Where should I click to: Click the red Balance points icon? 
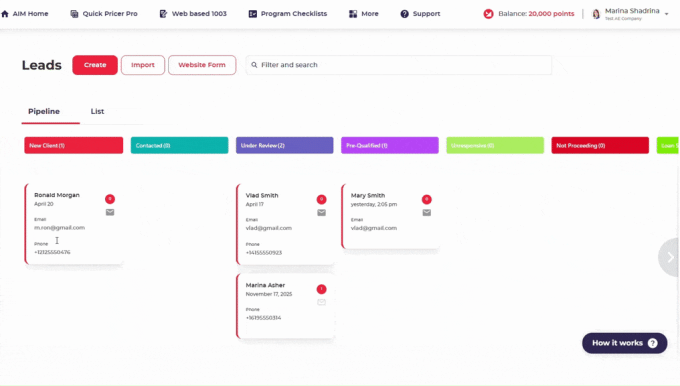(488, 14)
